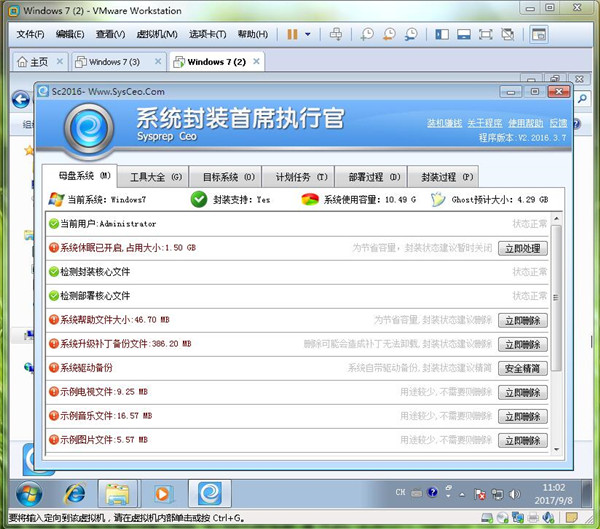The width and height of the screenshot is (600, 529).
Task: Pause the virtual machine from the toolbar
Action: pos(292,34)
